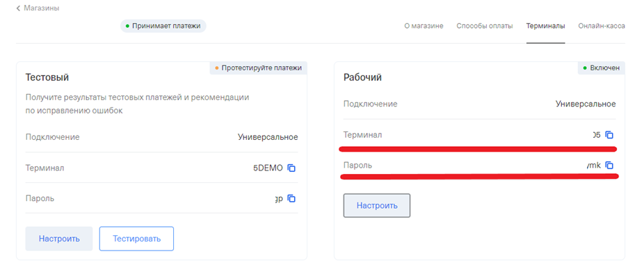Click Настроить in the Тестовый card
Image resolution: width=644 pixels, height=263 pixels.
59,239
